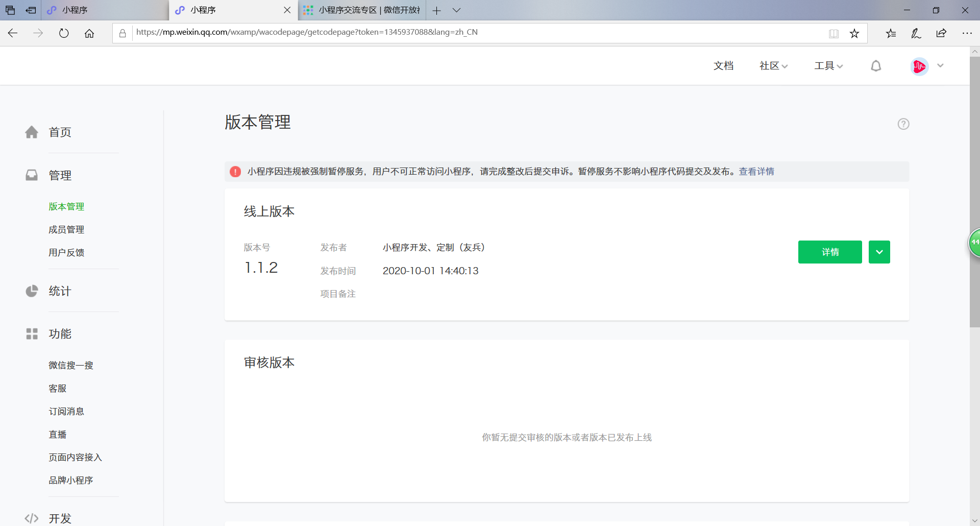Go to 首页 in sidebar

pyautogui.click(x=60, y=132)
